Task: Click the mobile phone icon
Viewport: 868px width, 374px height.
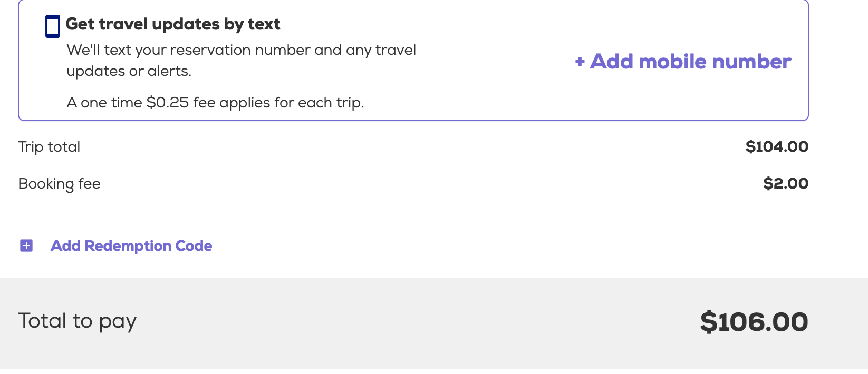Action: click(53, 26)
